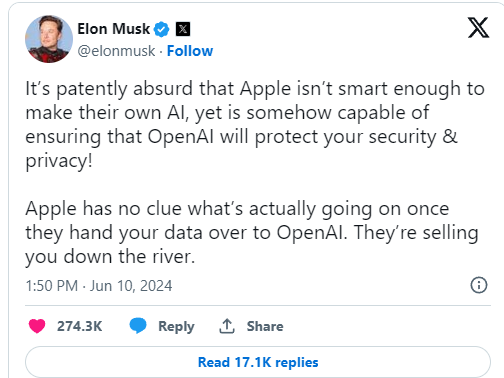Open the large X logo in the corner

click(x=478, y=28)
